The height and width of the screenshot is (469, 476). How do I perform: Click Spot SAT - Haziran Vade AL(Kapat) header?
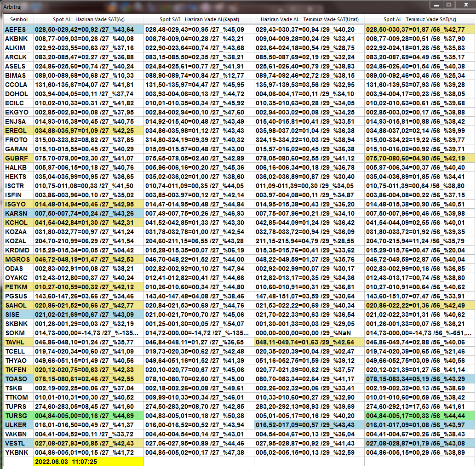coord(199,19)
